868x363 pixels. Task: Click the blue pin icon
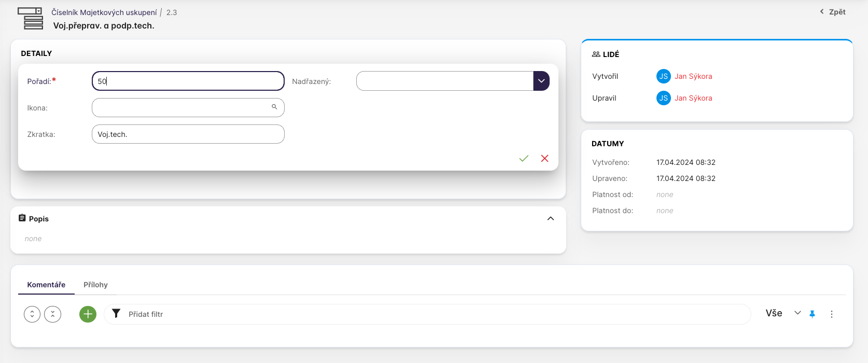coord(812,314)
